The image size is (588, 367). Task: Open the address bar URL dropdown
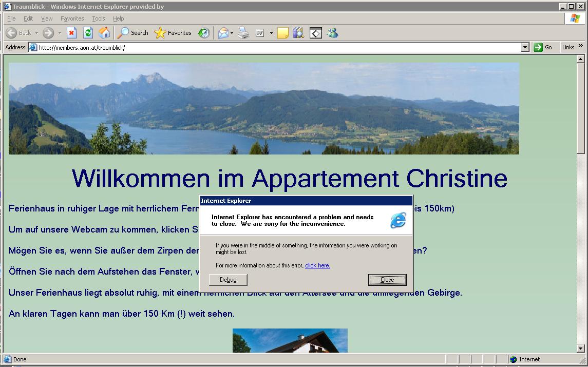pyautogui.click(x=525, y=47)
